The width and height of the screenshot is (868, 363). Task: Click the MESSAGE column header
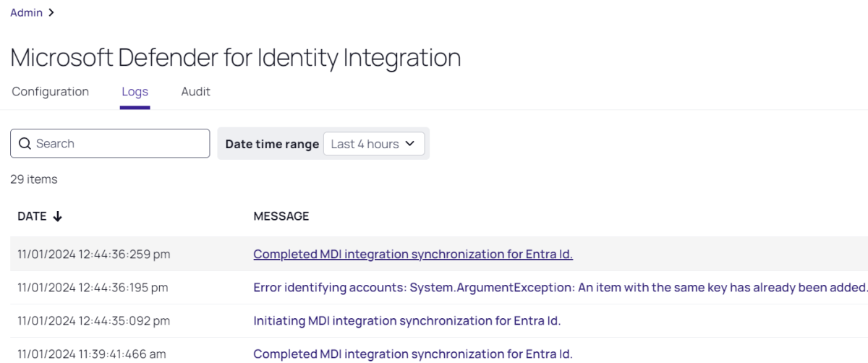point(281,216)
